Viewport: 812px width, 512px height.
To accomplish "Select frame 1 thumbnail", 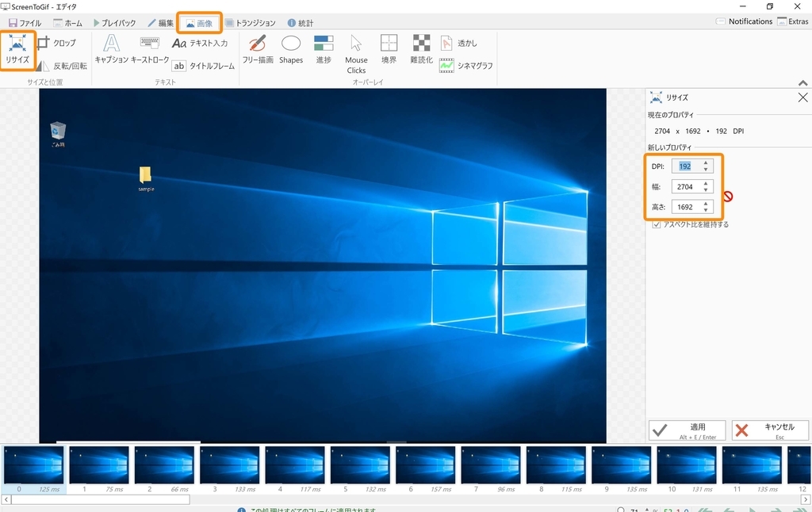I will [x=99, y=465].
